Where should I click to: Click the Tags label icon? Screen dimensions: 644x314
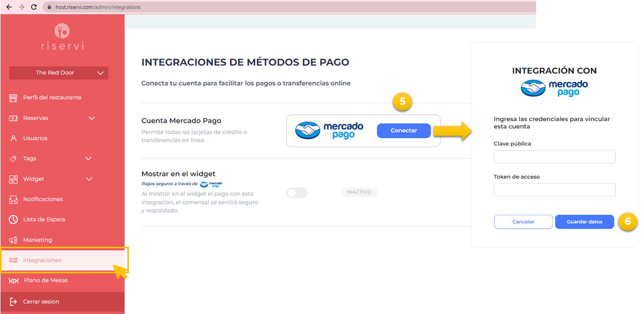click(13, 159)
